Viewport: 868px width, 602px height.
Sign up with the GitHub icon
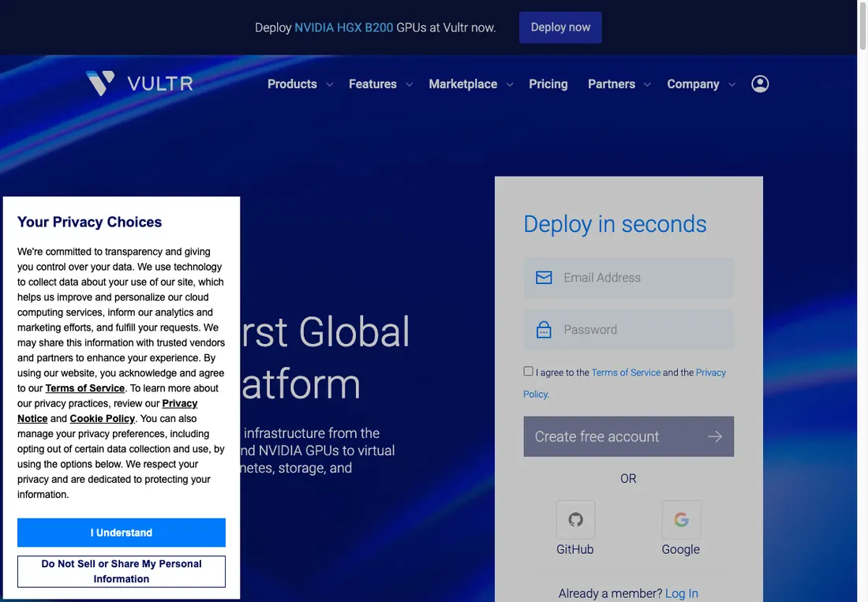(x=575, y=520)
